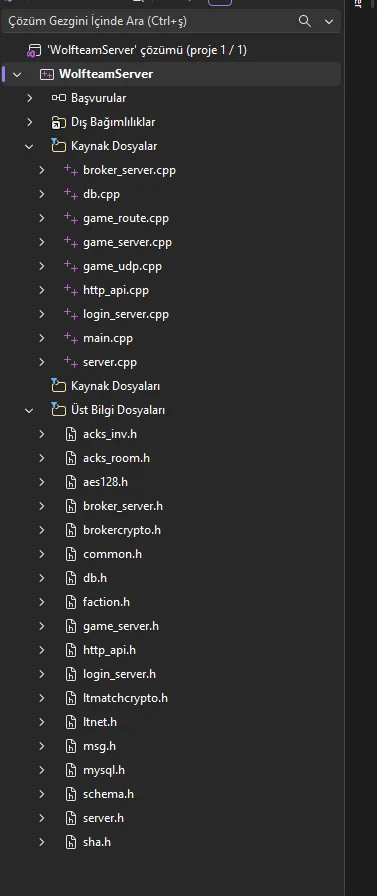
Task: Collapse the Kaynak Dosyalar filter
Action: click(x=29, y=146)
